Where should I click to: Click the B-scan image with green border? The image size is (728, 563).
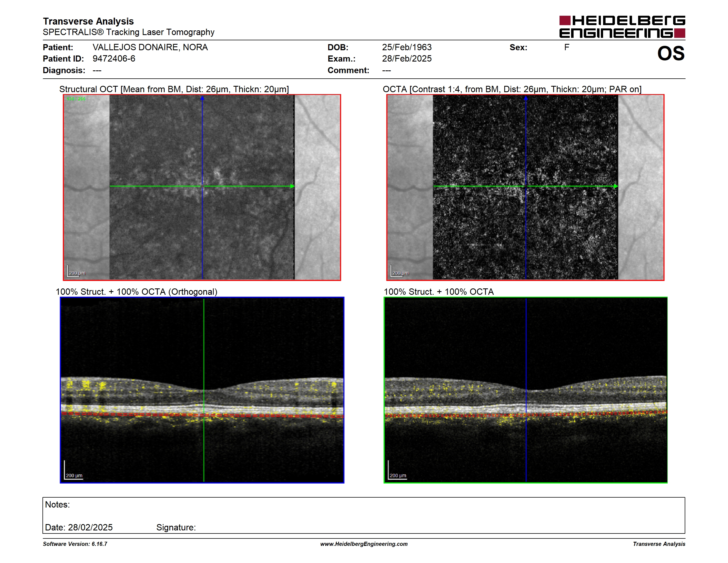(525, 390)
